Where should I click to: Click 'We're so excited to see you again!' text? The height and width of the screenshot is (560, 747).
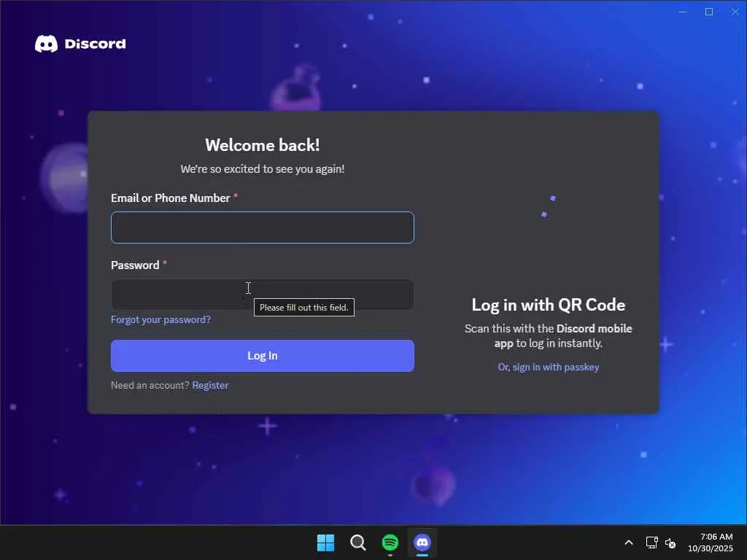tap(263, 169)
